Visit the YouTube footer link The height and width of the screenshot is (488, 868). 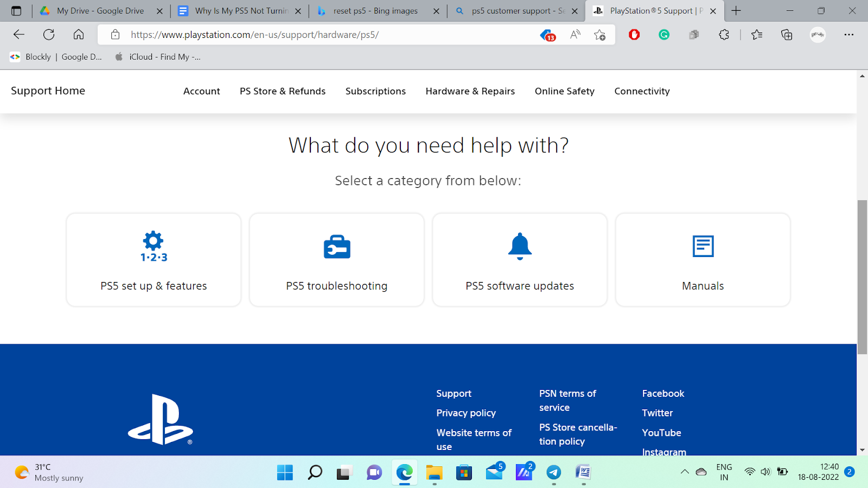(x=661, y=433)
